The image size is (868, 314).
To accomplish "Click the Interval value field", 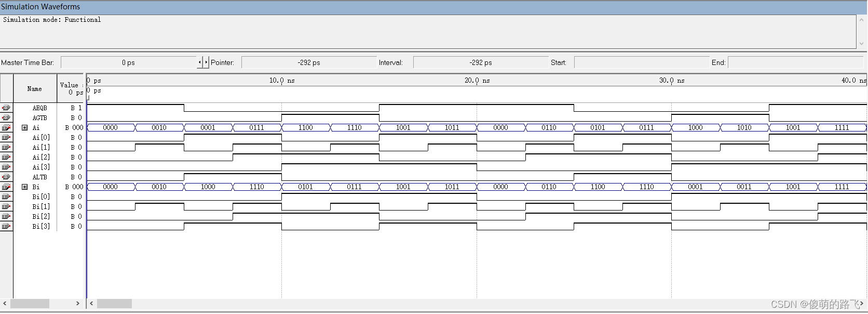I will pyautogui.click(x=481, y=62).
